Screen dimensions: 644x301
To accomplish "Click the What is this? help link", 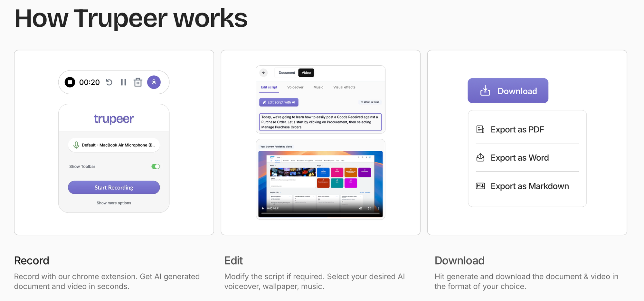I will tap(370, 102).
